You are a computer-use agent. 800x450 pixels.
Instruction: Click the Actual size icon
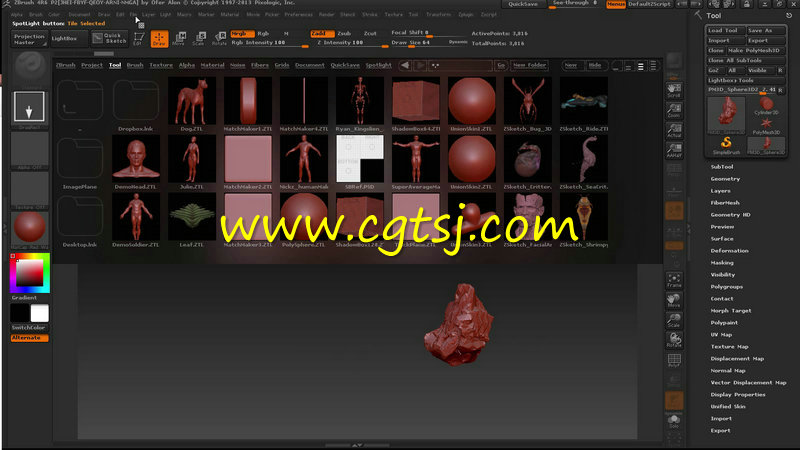click(x=674, y=131)
